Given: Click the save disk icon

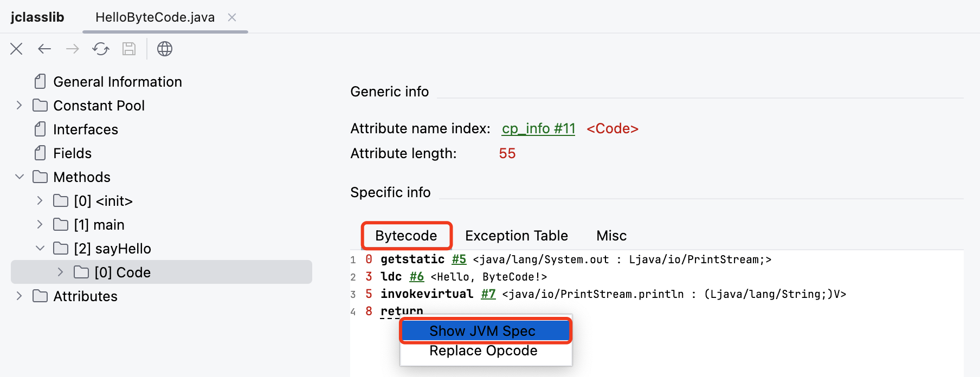Looking at the screenshot, I should point(129,49).
